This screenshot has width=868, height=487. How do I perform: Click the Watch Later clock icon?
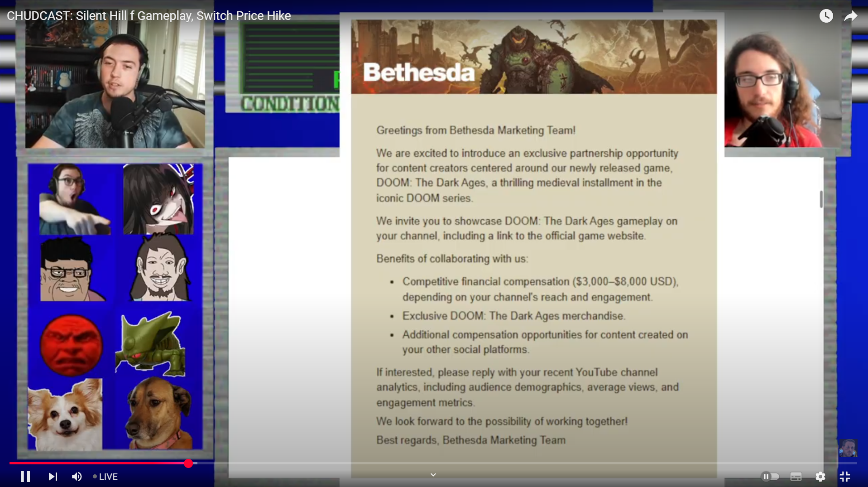coord(826,16)
